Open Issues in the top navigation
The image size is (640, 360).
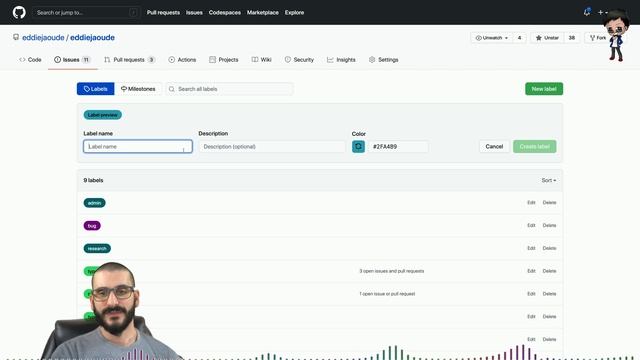click(x=194, y=13)
